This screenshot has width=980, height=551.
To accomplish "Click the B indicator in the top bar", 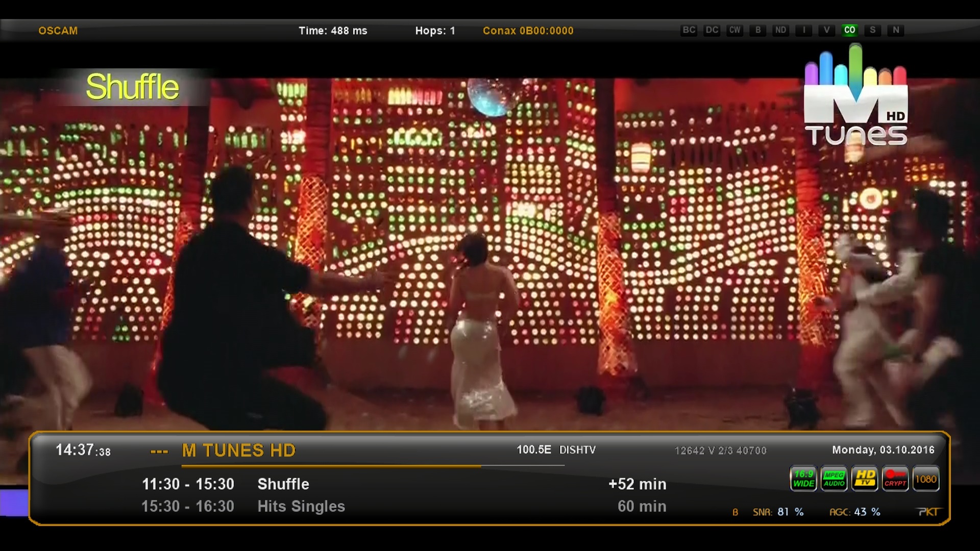I will [x=758, y=30].
